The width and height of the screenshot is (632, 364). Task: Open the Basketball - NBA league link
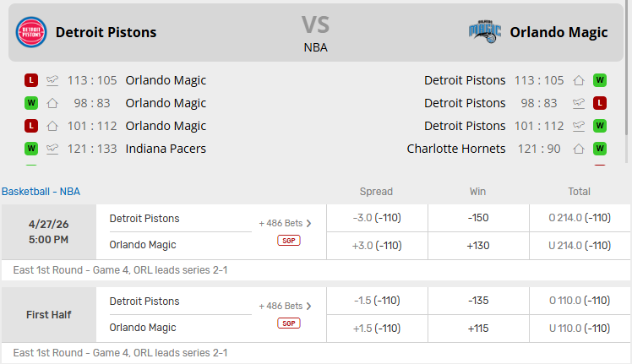point(41,192)
